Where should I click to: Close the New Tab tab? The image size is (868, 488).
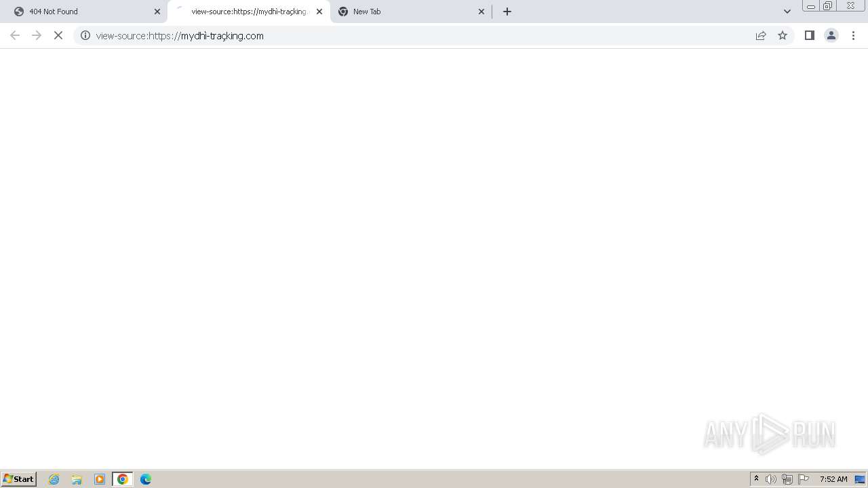[481, 12]
